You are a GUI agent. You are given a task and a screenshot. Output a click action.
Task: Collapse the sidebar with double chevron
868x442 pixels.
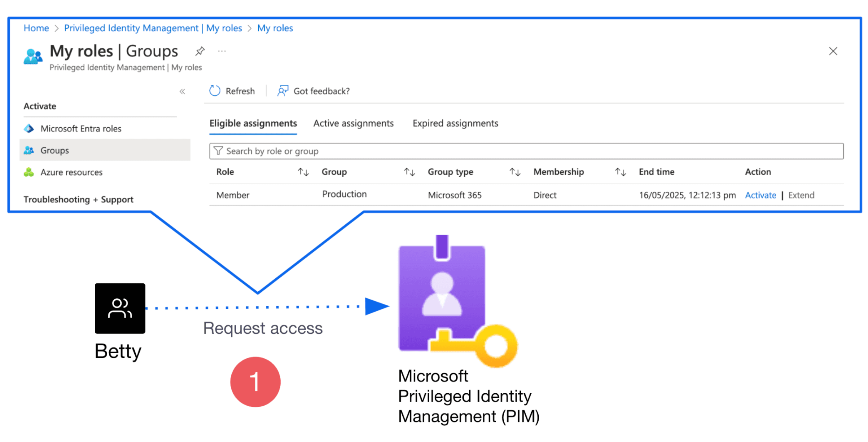pos(182,91)
